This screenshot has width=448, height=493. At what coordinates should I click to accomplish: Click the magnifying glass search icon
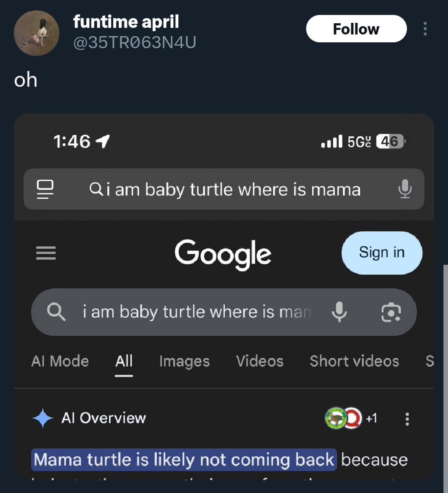56,312
